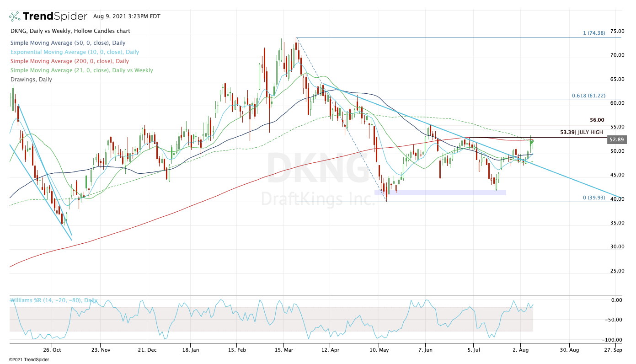Image resolution: width=636 pixels, height=364 pixels.
Task: Click the TrendSpider brand name text
Action: 55,16
